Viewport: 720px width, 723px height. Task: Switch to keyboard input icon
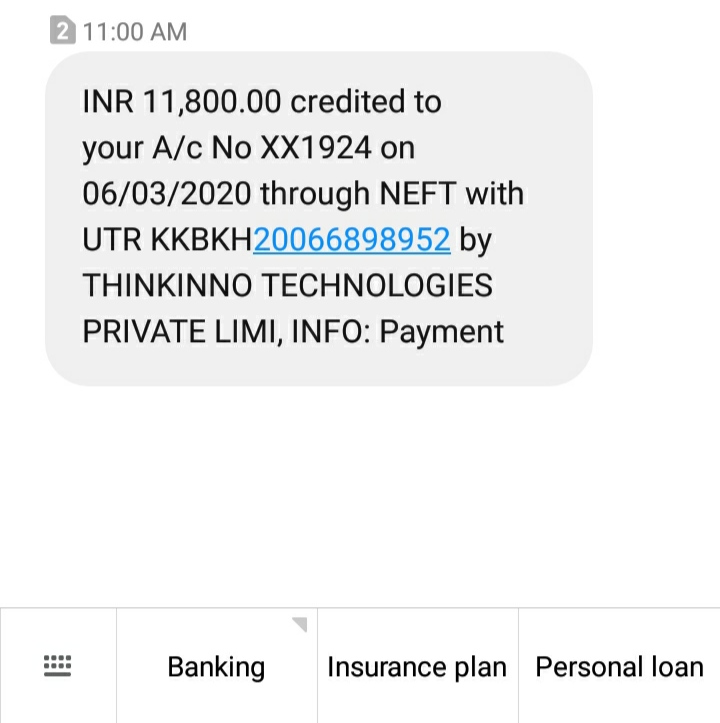58,665
